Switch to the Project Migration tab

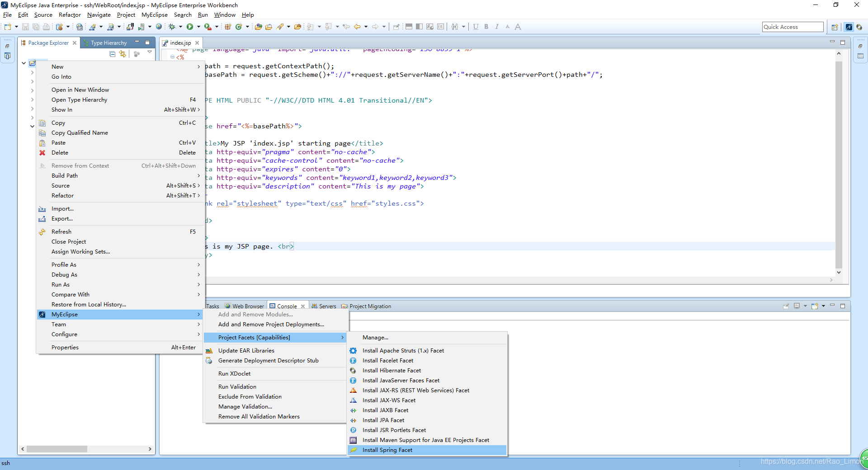[366, 306]
